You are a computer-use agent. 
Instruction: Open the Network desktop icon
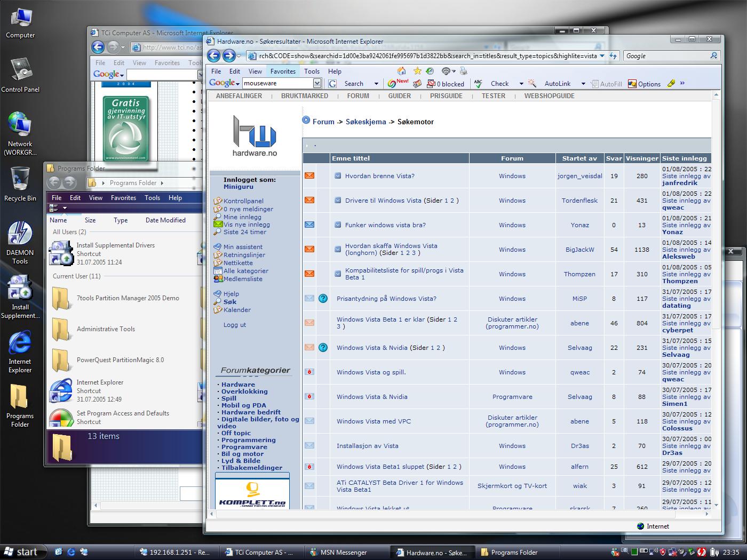coord(20,133)
